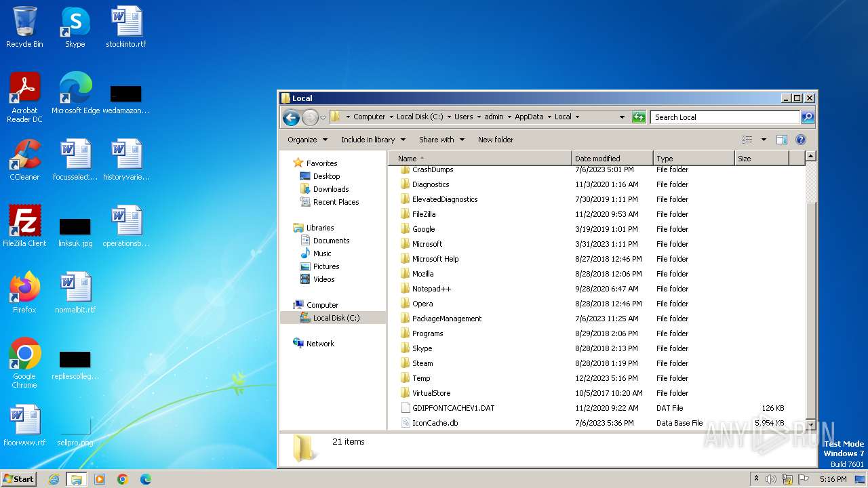Open Chrome from the taskbar
The width and height of the screenshot is (868, 488).
click(123, 479)
